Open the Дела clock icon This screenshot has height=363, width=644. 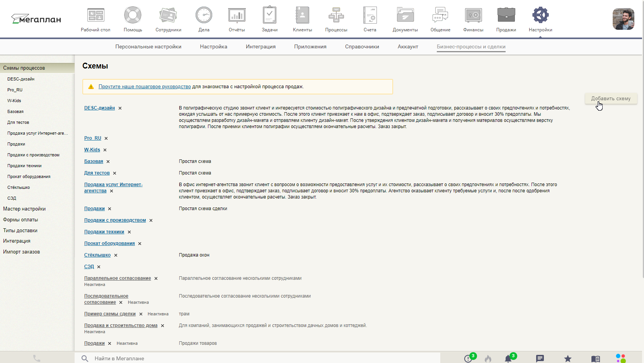[204, 15]
